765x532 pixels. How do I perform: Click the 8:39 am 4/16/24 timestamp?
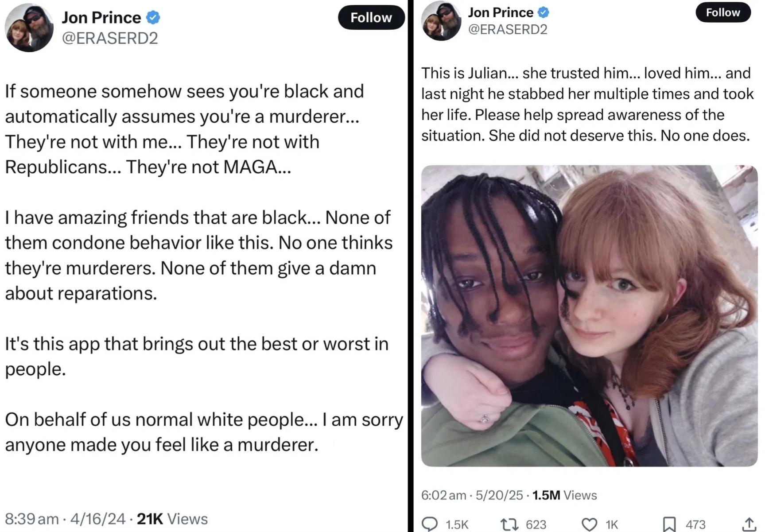(x=65, y=519)
